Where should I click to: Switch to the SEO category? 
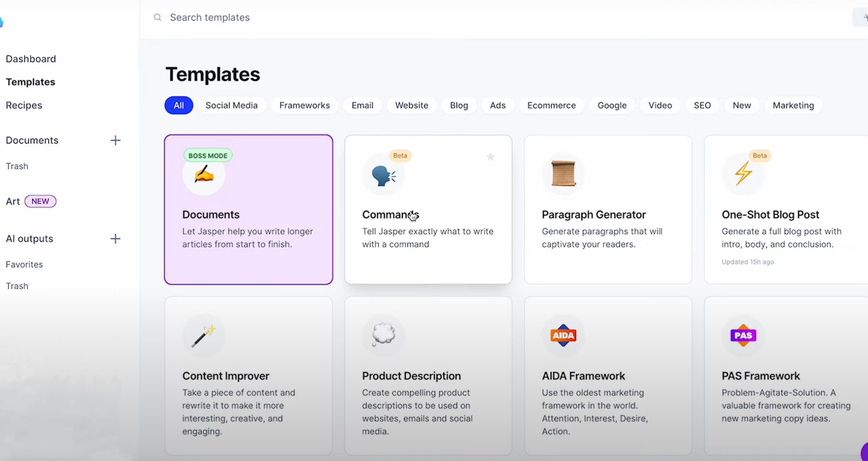coord(702,105)
